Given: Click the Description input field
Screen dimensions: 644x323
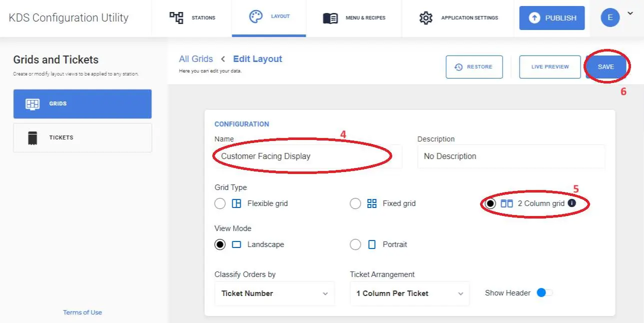Looking at the screenshot, I should click(x=511, y=156).
